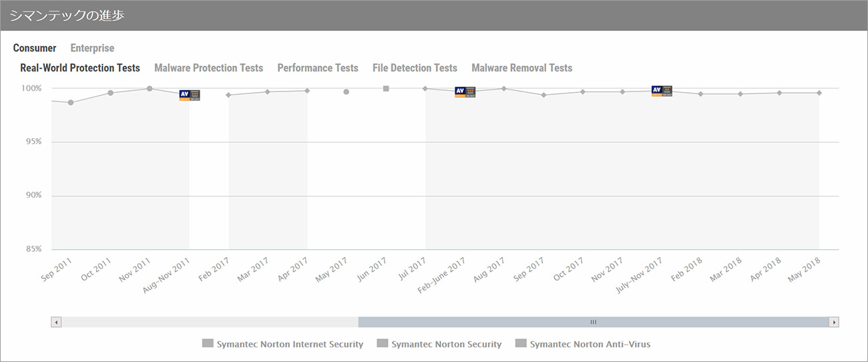Select the Sep 2017 data point

click(544, 95)
